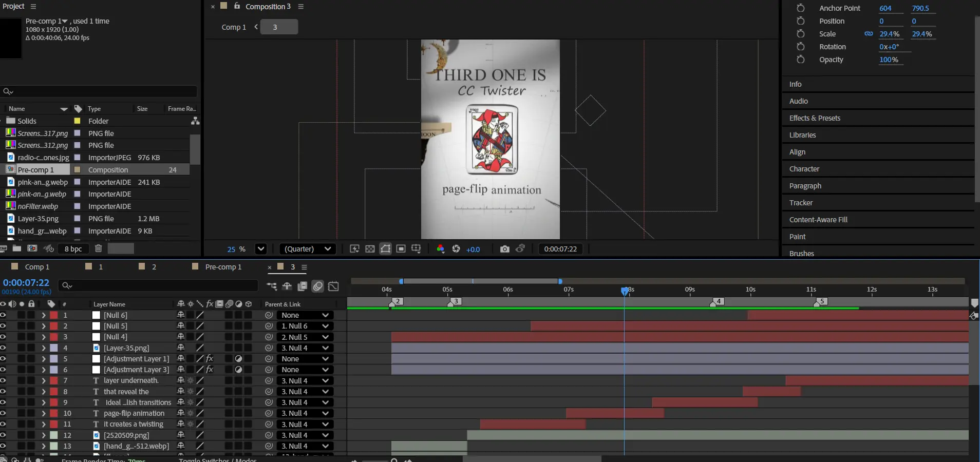Click the Take Snapshot camera icon

pyautogui.click(x=504, y=249)
